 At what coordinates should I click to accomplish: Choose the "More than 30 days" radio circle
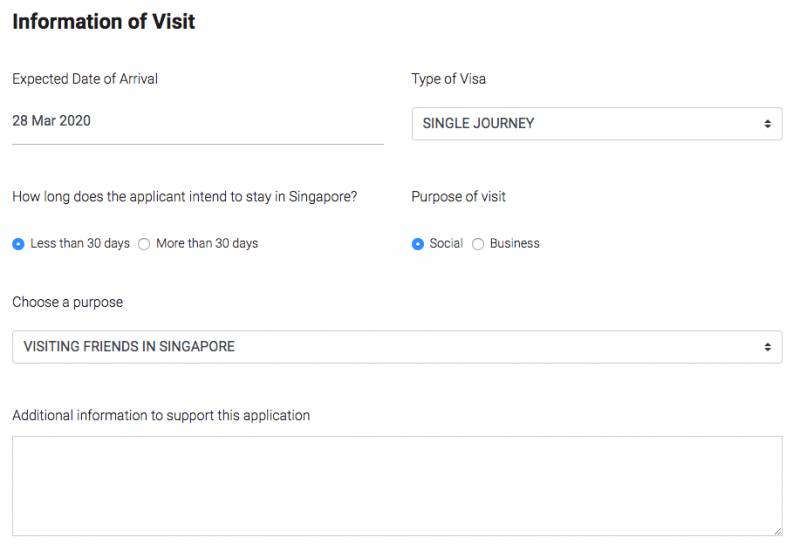tap(144, 244)
